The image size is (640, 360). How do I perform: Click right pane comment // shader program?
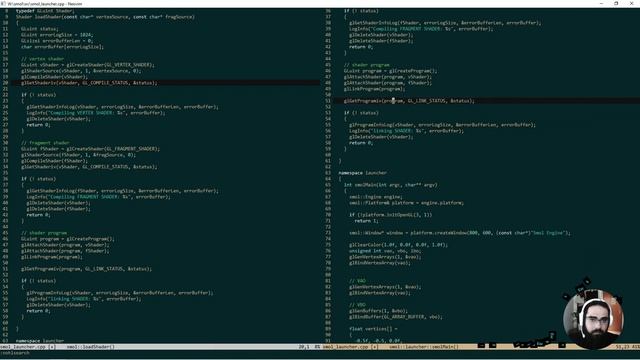pos(367,65)
